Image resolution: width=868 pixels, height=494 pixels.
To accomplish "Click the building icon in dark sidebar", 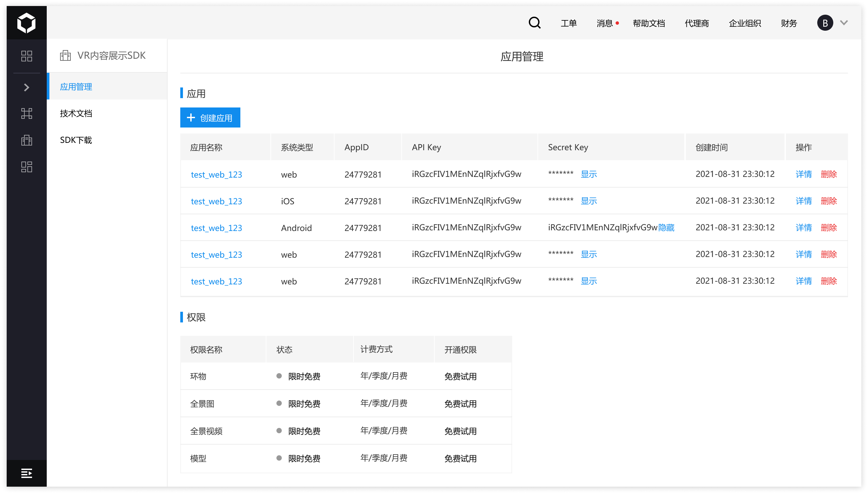I will coord(26,140).
